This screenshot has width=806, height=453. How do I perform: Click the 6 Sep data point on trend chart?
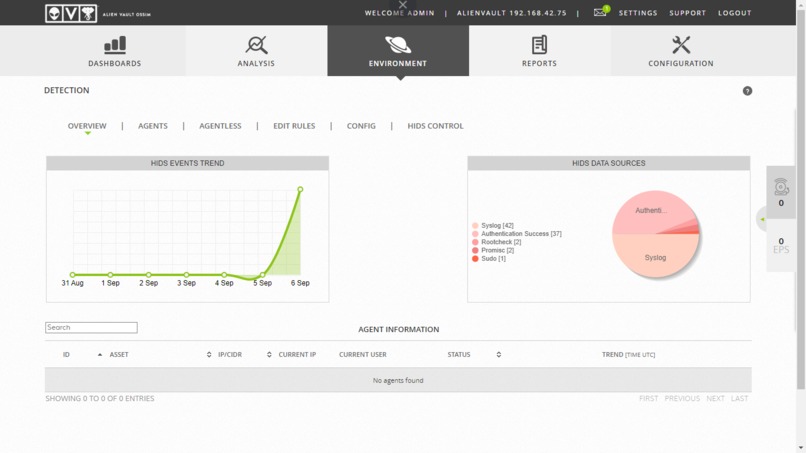(x=300, y=189)
